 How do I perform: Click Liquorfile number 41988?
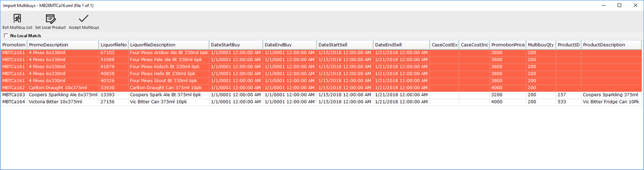pyautogui.click(x=113, y=60)
